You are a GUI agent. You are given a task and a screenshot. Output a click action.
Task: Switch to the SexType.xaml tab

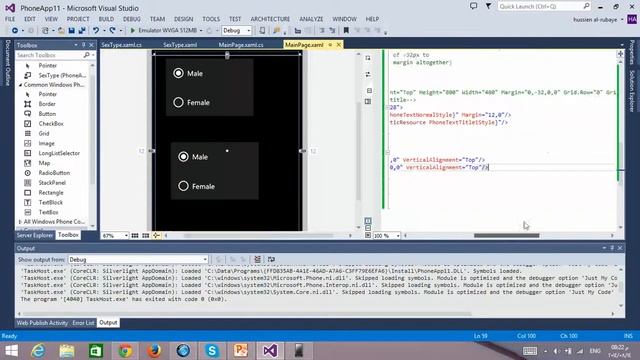(x=180, y=45)
